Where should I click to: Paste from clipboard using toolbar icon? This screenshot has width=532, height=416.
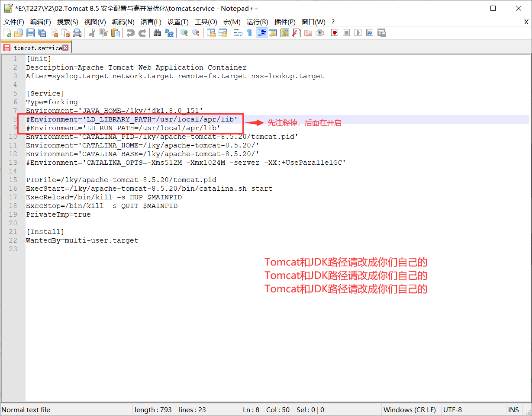pyautogui.click(x=116, y=33)
